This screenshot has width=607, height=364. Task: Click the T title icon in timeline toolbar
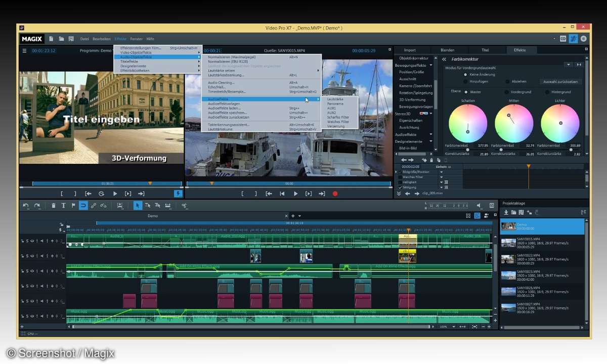tap(63, 205)
